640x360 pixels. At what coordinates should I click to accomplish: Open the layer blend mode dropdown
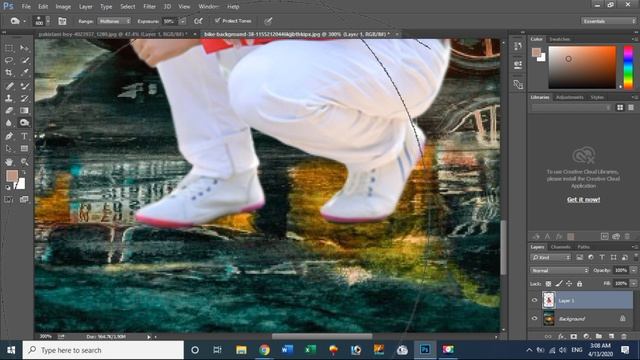pos(559,271)
